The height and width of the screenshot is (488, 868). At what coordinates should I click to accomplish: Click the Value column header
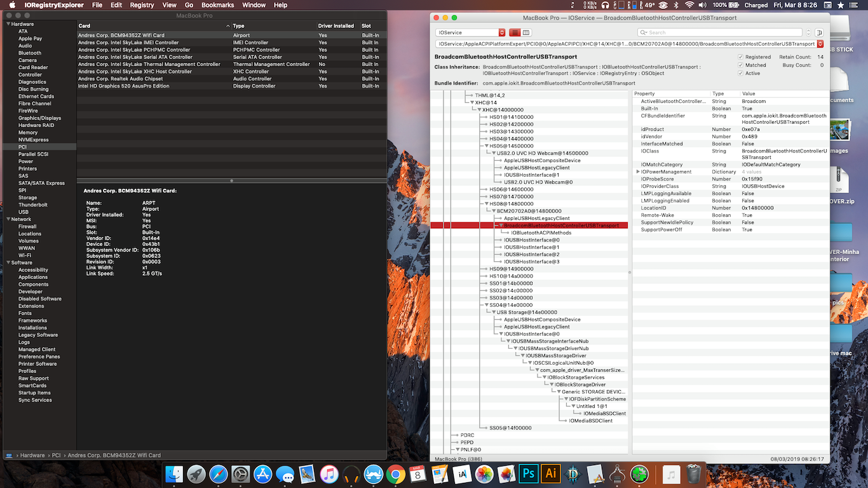[x=785, y=94]
